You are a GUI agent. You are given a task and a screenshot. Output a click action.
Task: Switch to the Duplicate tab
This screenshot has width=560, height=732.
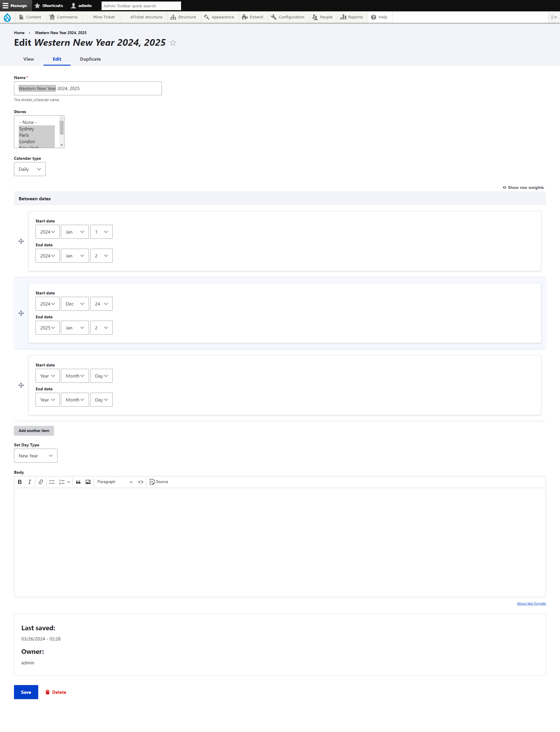tap(90, 59)
